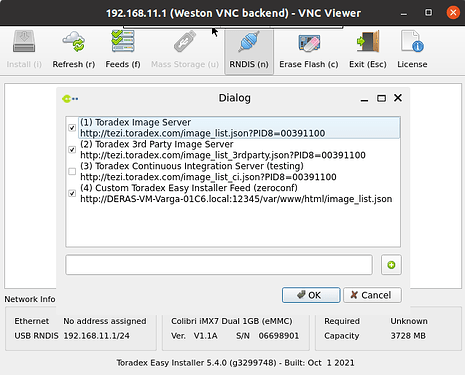Disable the Toradex 3rd Party Image Server checkbox
Screen dimensions: 465x375
point(72,150)
